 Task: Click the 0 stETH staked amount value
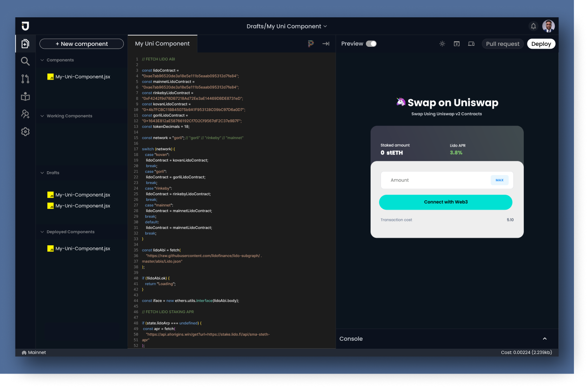(x=392, y=153)
